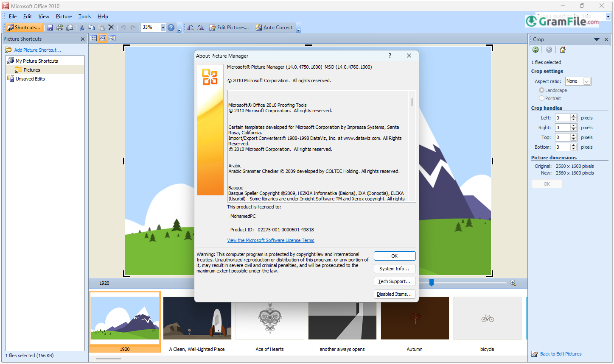Image resolution: width=614 pixels, height=364 pixels.
Task: Switch to Thumbnail view icon
Action: [x=93, y=39]
